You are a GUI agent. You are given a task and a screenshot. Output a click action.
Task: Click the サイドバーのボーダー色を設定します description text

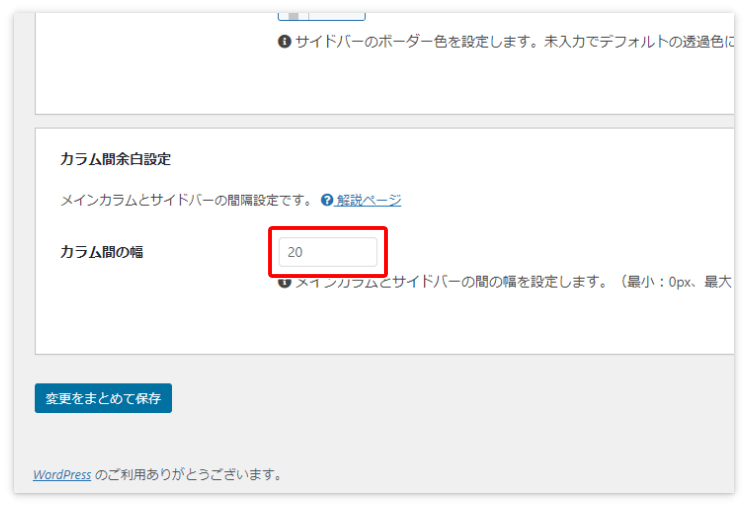pos(515,42)
